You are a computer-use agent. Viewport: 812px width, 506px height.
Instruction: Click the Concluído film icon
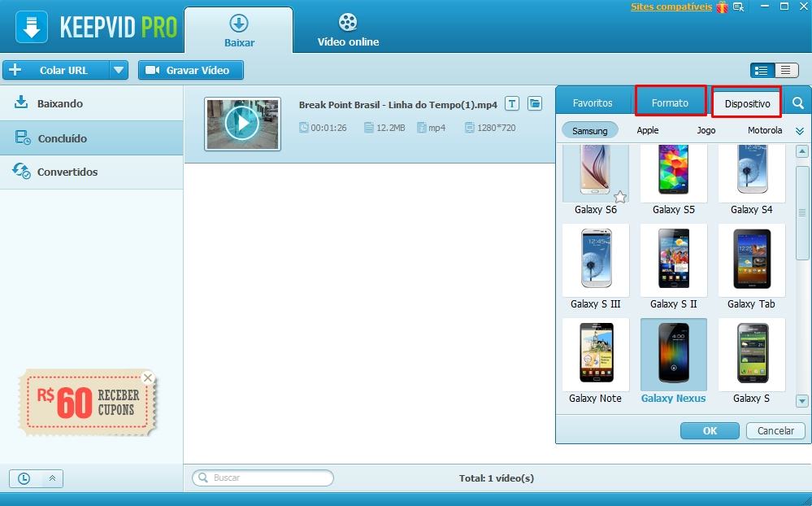pos(23,137)
